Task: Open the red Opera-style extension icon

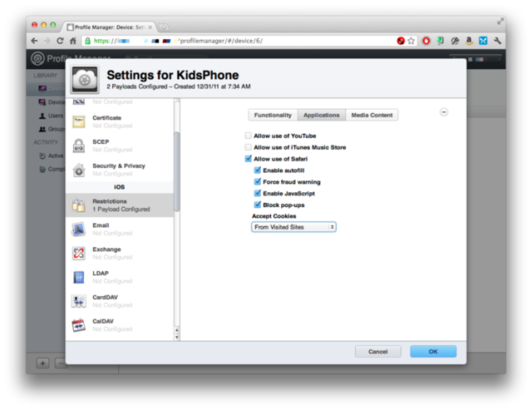Action: [426, 41]
